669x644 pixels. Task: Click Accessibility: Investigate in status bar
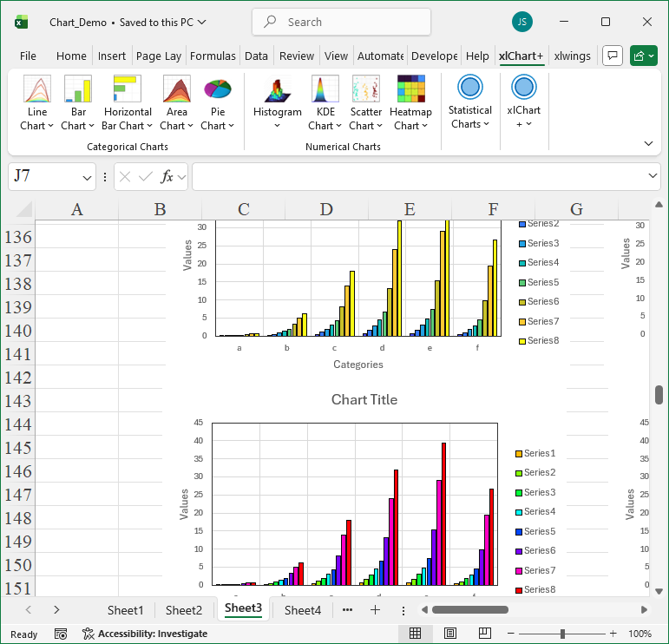point(145,634)
